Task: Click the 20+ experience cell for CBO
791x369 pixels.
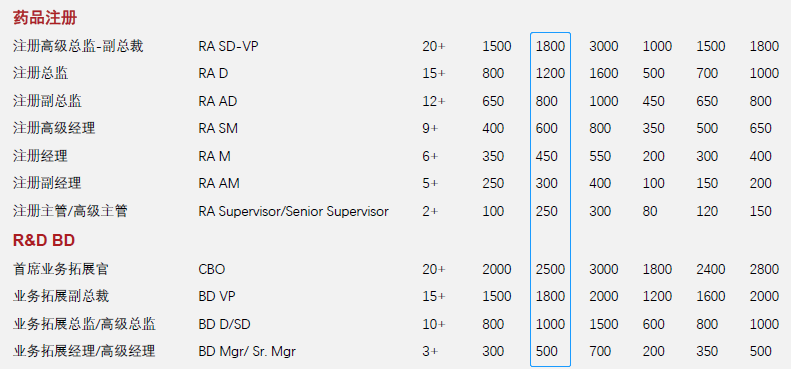Action: 434,270
